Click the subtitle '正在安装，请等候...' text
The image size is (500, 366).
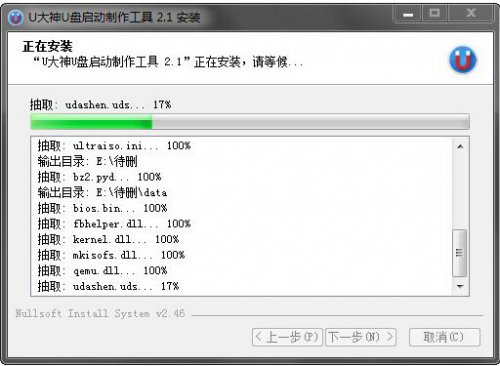(x=249, y=62)
